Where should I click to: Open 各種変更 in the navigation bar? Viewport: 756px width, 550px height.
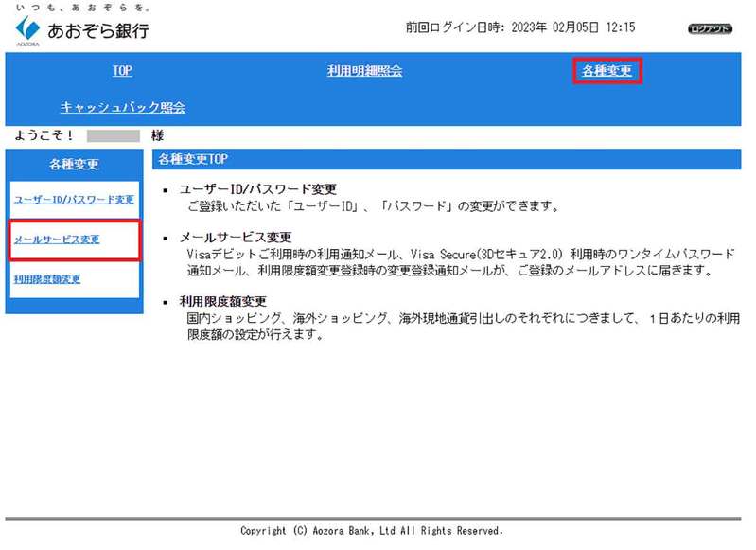click(x=607, y=71)
